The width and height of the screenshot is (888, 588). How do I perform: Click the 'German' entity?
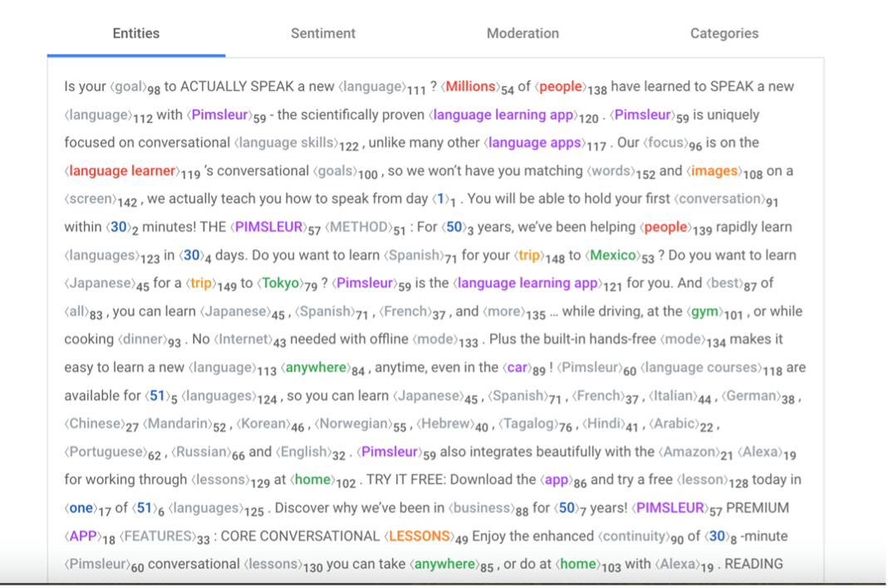click(751, 395)
